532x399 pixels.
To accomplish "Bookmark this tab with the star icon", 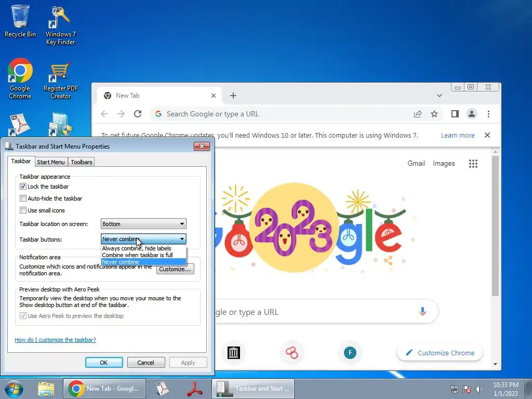I will [x=434, y=114].
